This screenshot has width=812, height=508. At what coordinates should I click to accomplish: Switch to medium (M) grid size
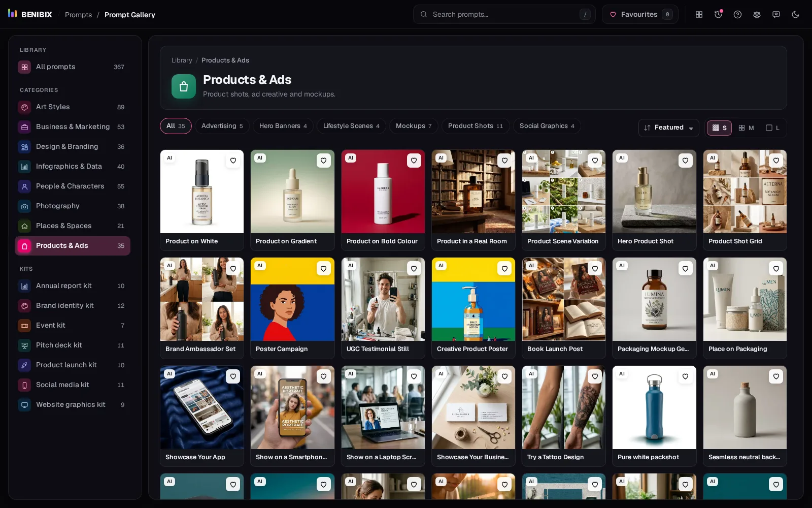[746, 128]
